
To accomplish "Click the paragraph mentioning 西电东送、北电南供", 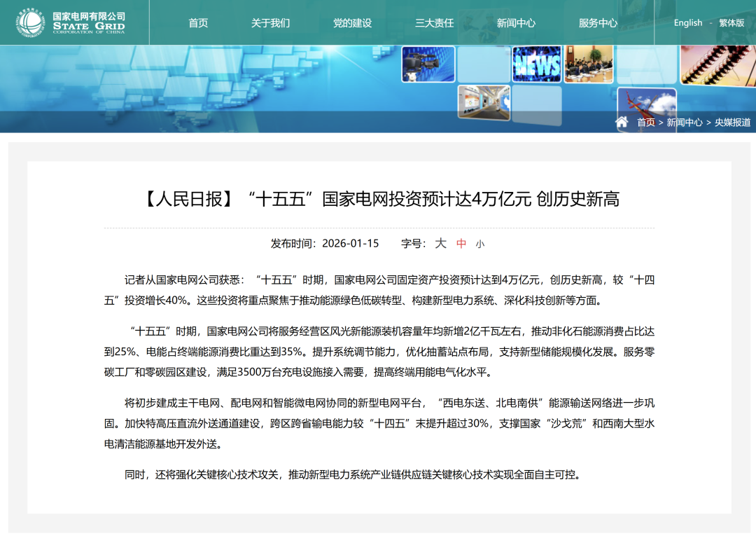I will [x=379, y=423].
